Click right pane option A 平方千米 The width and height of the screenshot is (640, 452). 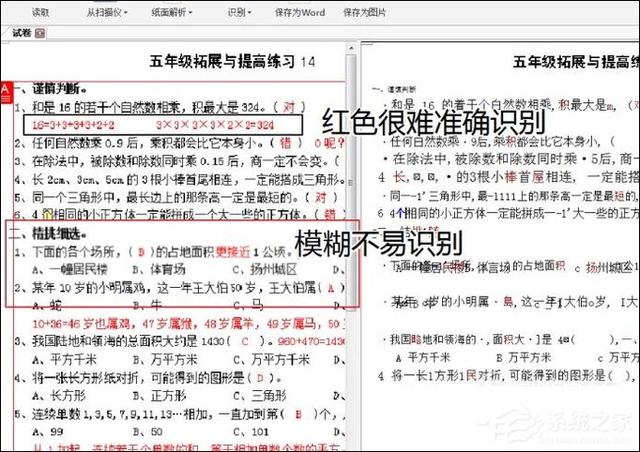423,358
